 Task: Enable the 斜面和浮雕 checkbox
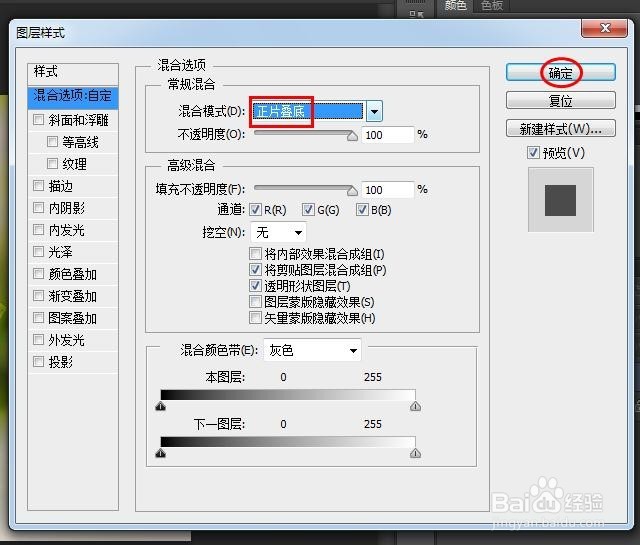coord(38,120)
